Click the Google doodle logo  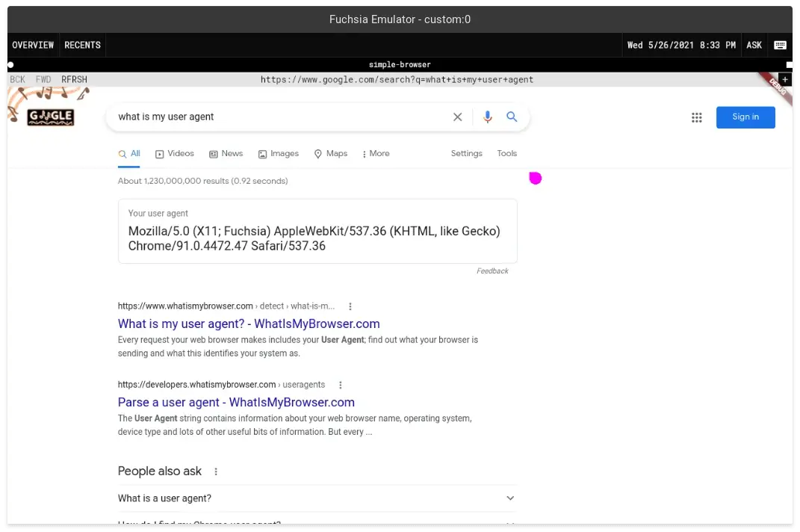pos(50,117)
